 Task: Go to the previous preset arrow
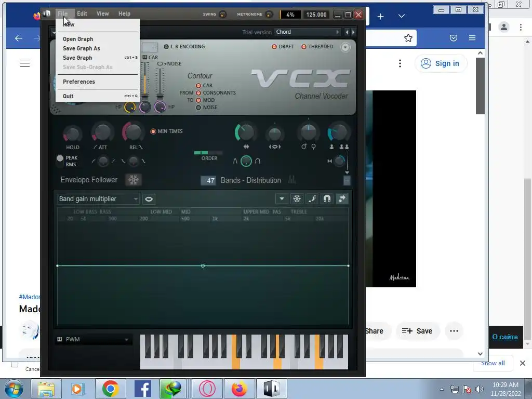pyautogui.click(x=347, y=32)
